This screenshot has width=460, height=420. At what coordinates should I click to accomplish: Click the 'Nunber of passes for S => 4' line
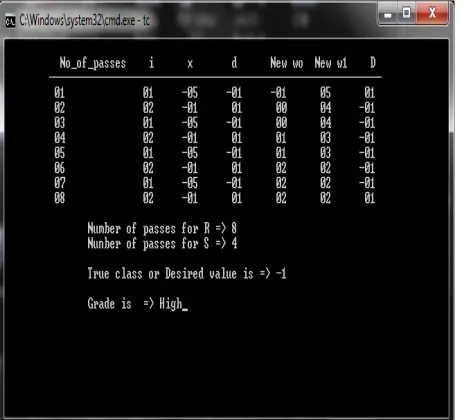[x=162, y=244]
